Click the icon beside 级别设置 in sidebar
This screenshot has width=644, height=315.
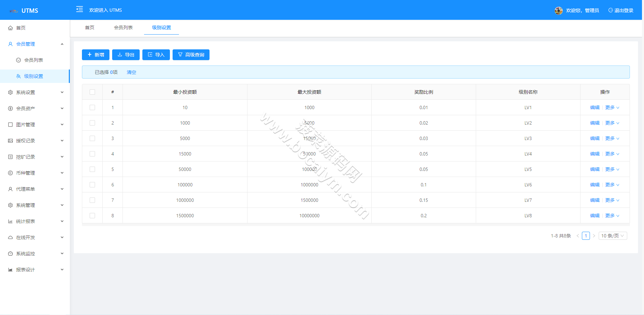(18, 76)
